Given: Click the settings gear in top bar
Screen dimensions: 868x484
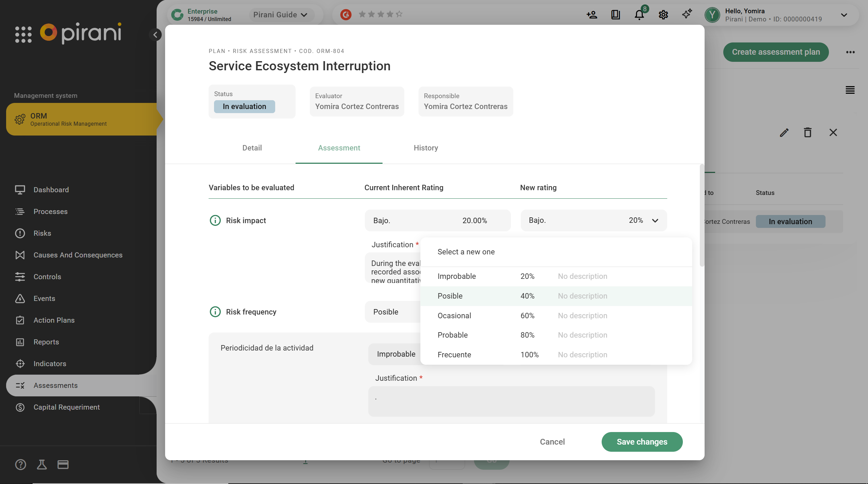Looking at the screenshot, I should point(663,15).
